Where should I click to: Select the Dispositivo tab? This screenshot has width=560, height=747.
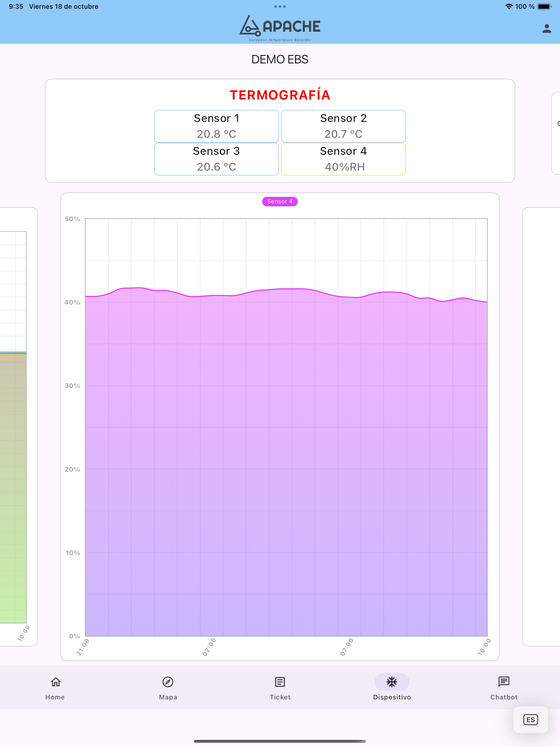click(392, 688)
